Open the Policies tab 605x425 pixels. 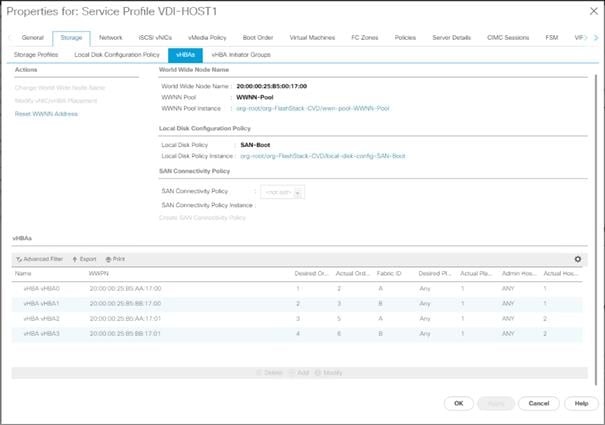405,37
